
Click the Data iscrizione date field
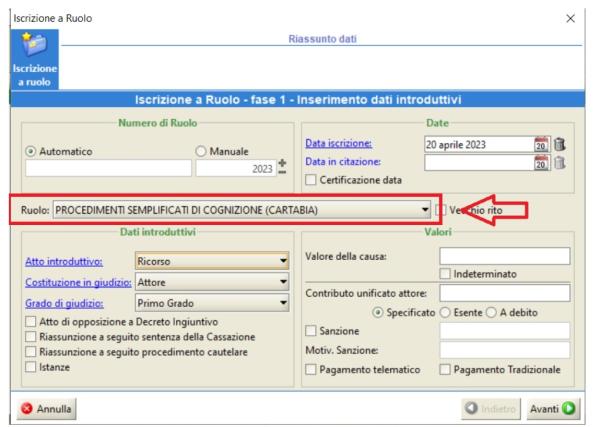(479, 145)
